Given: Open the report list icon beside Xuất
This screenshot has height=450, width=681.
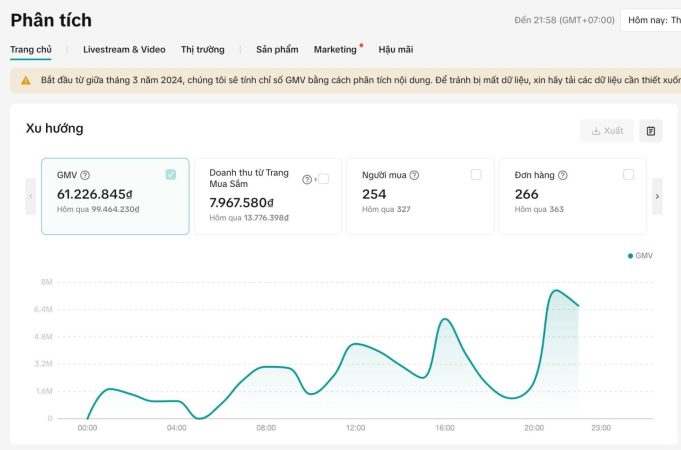Looking at the screenshot, I should pos(650,131).
